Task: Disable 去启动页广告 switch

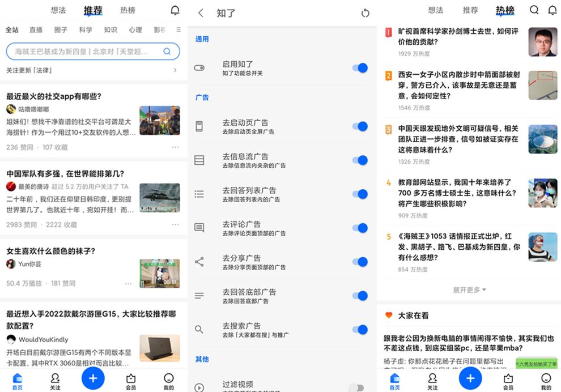Action: point(359,126)
